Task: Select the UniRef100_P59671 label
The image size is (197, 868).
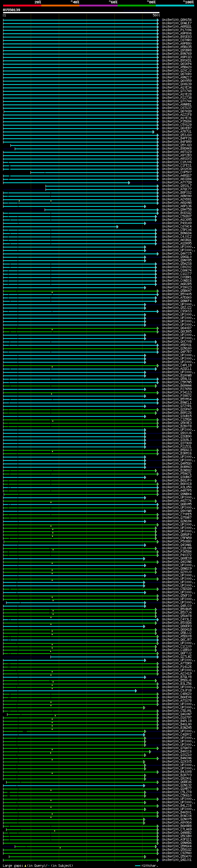Action: (x=177, y=474)
